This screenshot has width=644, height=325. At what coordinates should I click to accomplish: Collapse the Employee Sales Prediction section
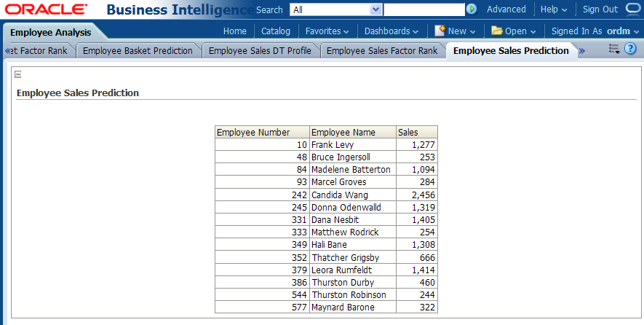18,74
